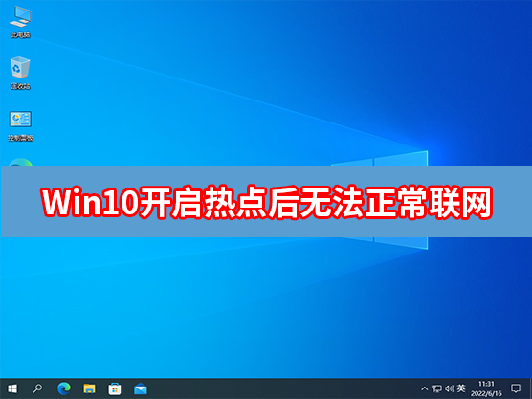Open the This PC desktop icon
Screen dimensions: 532x399
pyautogui.click(x=20, y=22)
